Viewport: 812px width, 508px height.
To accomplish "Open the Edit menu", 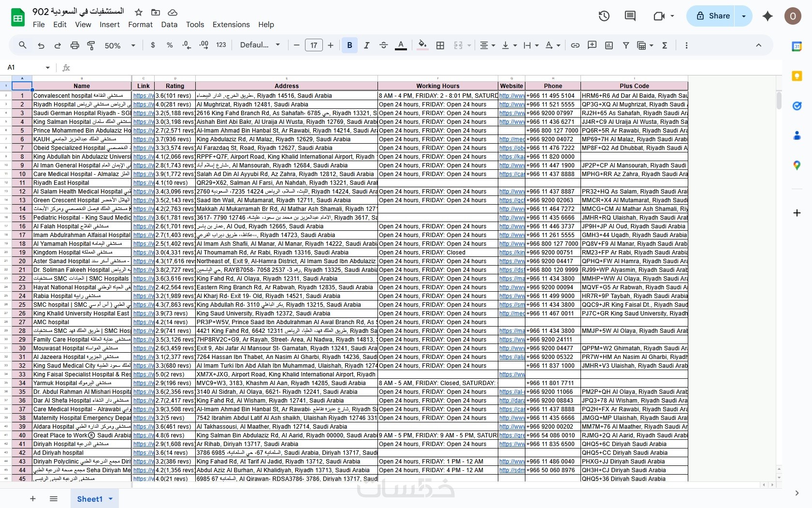I will point(60,25).
